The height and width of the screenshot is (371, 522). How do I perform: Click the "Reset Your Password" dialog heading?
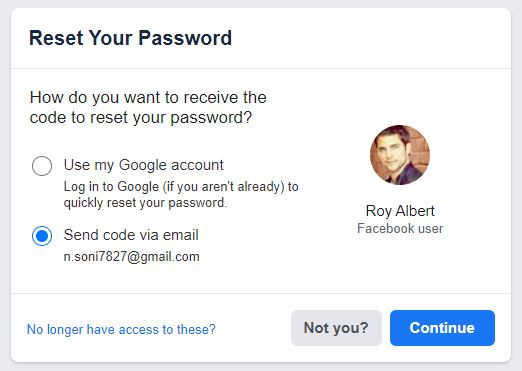(x=130, y=38)
